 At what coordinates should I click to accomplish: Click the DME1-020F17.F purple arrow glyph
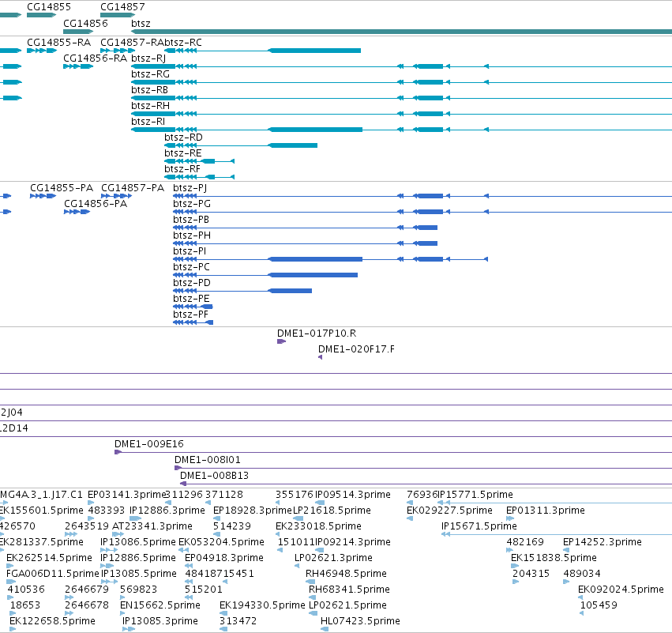pos(320,357)
